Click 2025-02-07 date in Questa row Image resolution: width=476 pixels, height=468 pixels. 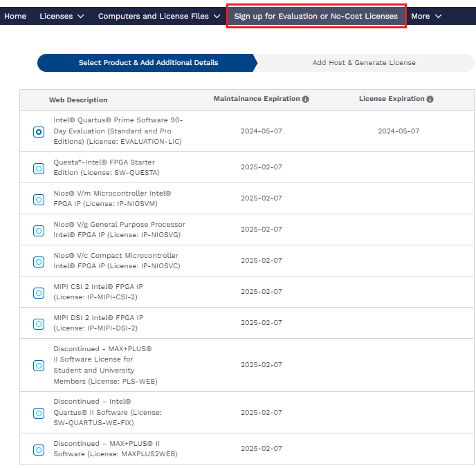point(262,167)
